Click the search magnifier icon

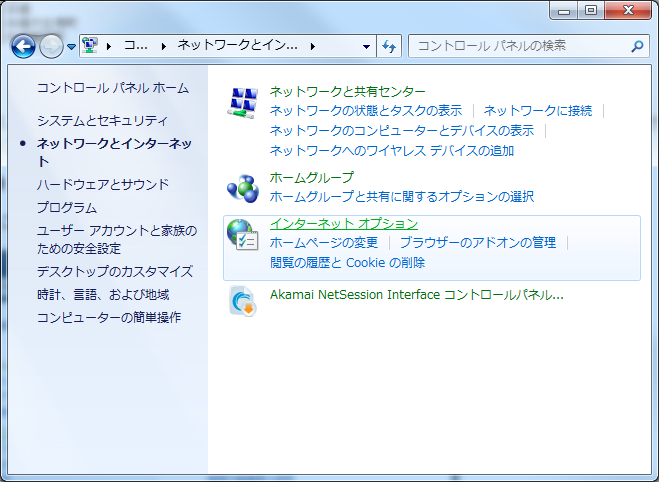point(637,46)
